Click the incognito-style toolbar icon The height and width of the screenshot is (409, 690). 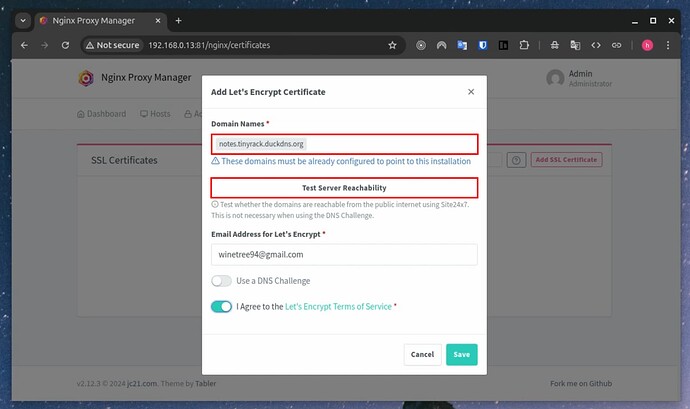point(554,45)
